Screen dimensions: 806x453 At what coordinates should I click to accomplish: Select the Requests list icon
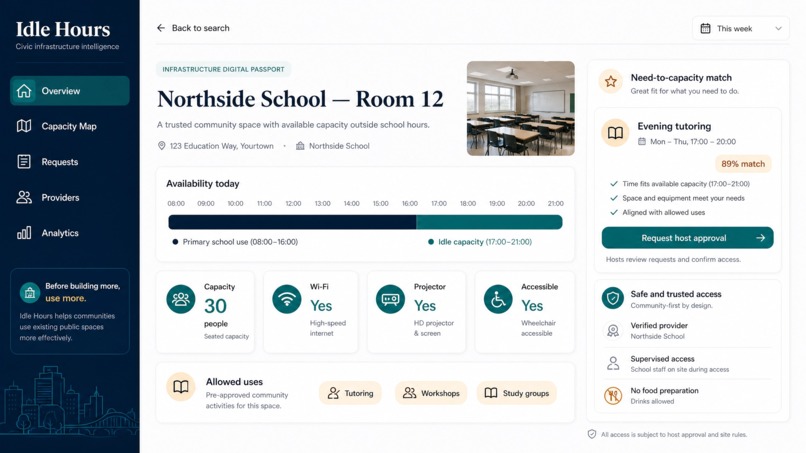[x=24, y=161]
